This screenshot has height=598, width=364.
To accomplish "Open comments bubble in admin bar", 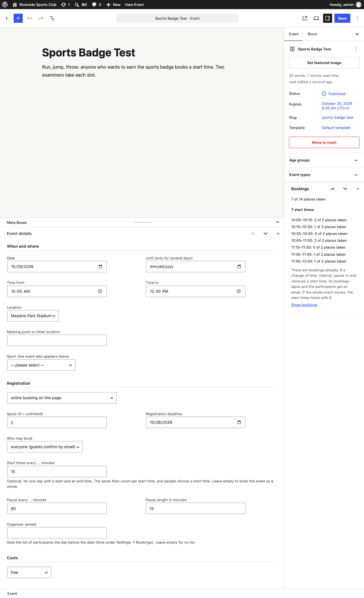I will 94,5.
